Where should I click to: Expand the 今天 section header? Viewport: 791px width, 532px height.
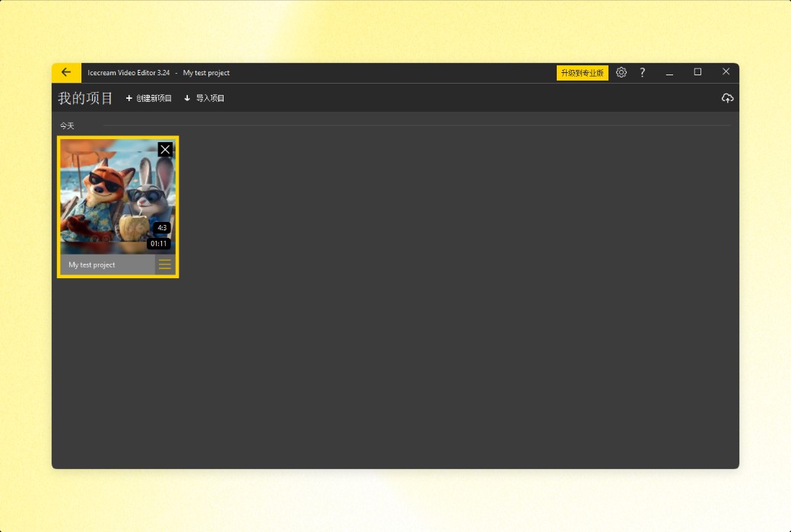(x=67, y=125)
